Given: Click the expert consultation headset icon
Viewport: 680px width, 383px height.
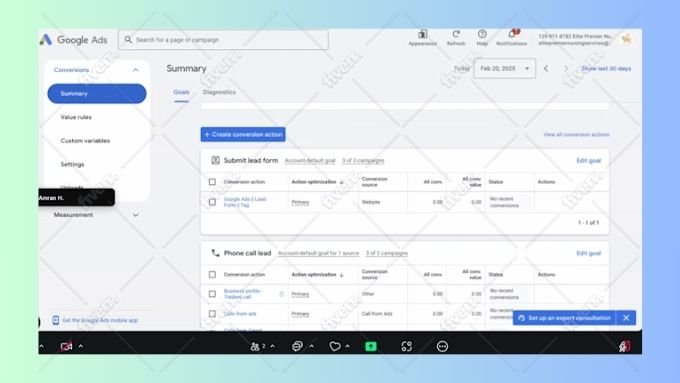Looking at the screenshot, I should click(x=521, y=318).
